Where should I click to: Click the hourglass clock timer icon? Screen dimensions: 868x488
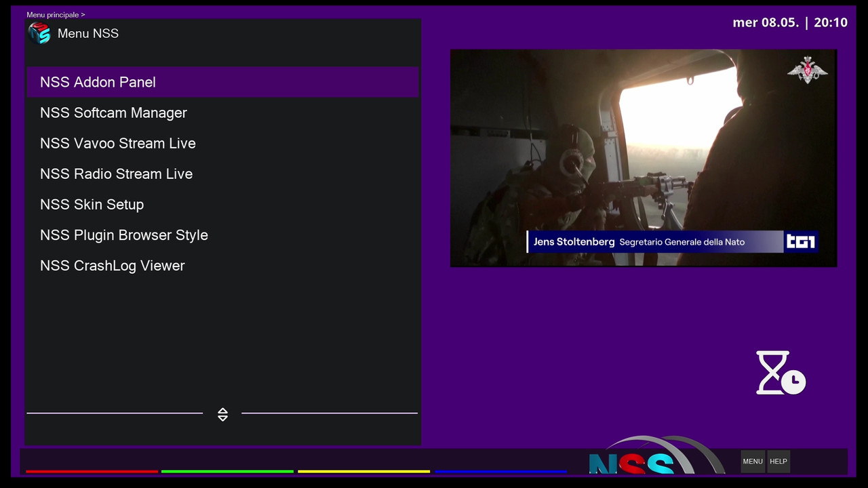[781, 372]
